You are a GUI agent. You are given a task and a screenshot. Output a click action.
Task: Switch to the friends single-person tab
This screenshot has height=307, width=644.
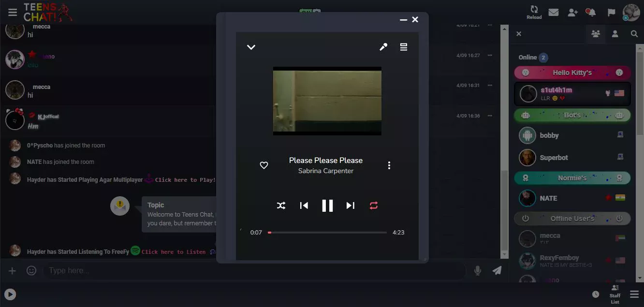pyautogui.click(x=615, y=34)
